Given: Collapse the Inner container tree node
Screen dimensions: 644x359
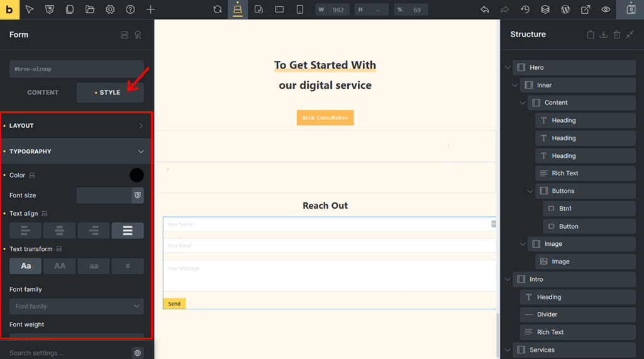Looking at the screenshot, I should (x=515, y=85).
